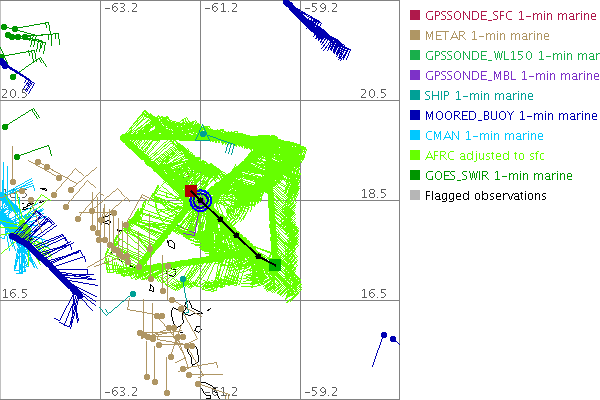Viewport: 600px width, 400px height.
Task: Click the green observation dot at left edge
Action: click(x=5, y=127)
